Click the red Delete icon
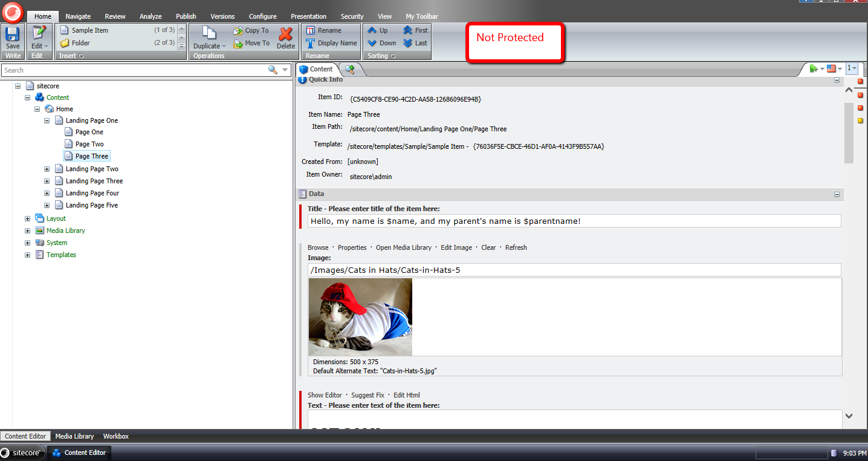The width and height of the screenshot is (868, 461). [286, 35]
